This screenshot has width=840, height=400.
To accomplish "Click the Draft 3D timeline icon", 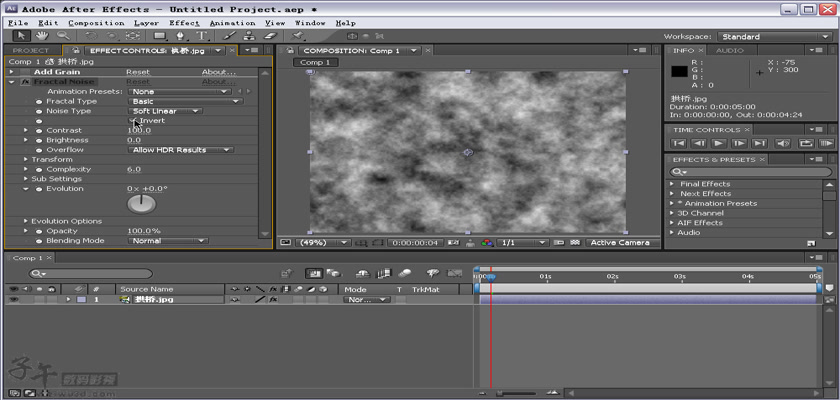I will coord(333,274).
